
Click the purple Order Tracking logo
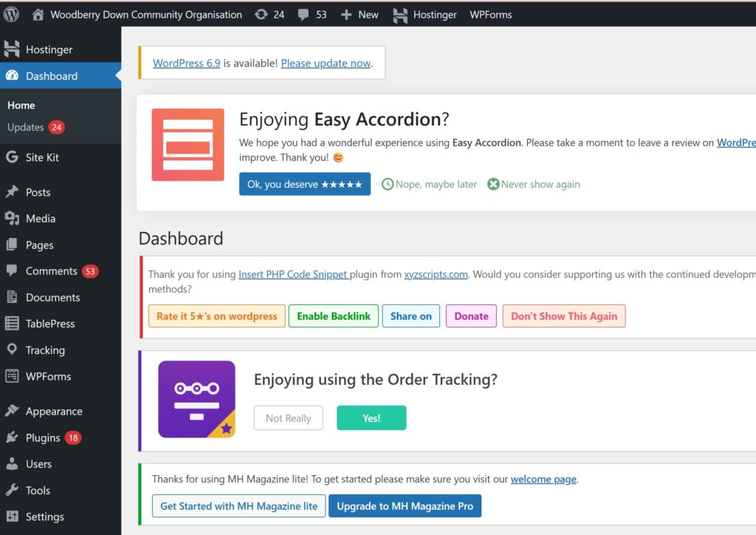coord(196,399)
